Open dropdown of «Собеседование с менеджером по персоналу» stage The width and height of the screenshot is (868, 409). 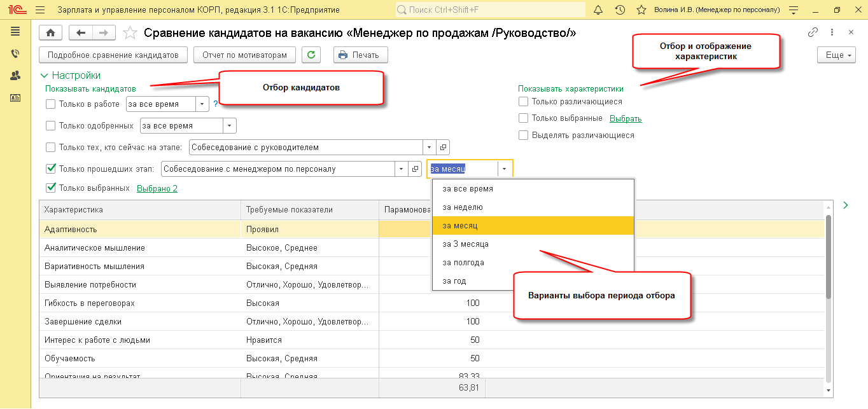click(402, 169)
